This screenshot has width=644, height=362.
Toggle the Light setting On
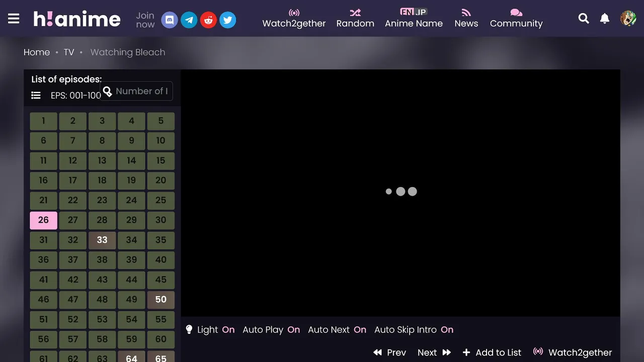(210, 330)
